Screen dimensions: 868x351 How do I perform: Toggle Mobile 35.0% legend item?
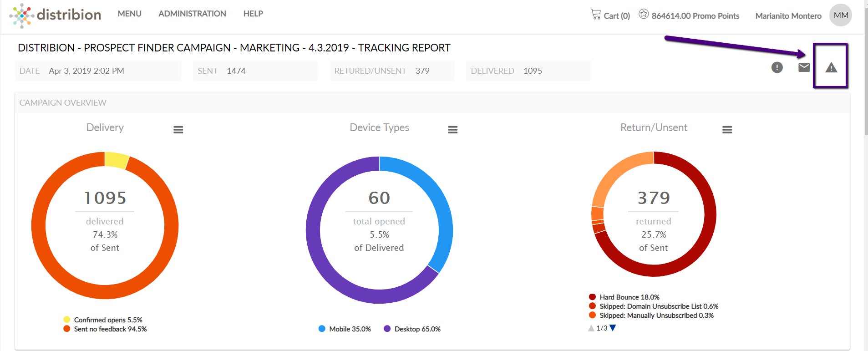coord(345,329)
